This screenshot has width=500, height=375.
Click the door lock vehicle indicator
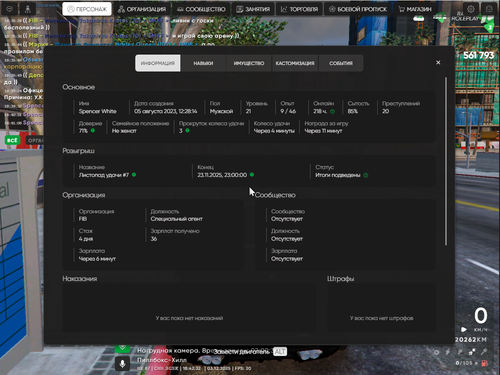coord(460,352)
